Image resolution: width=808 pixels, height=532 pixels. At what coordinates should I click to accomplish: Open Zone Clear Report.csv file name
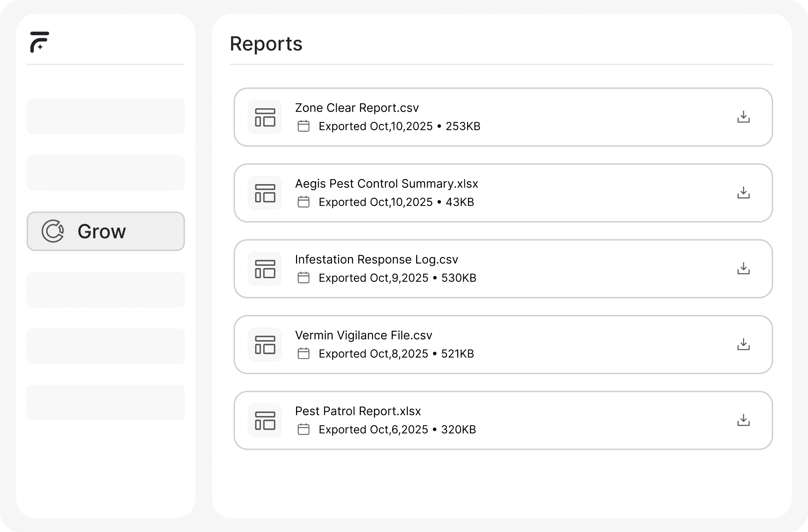pyautogui.click(x=357, y=108)
